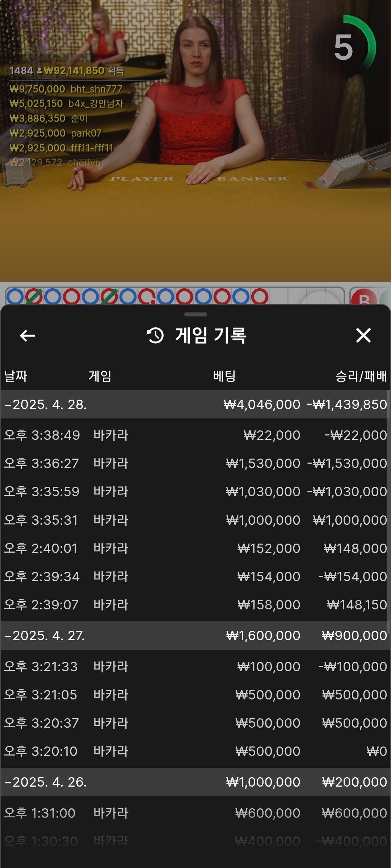Open the 오후 1:31:00 baccarat record

(x=195, y=813)
